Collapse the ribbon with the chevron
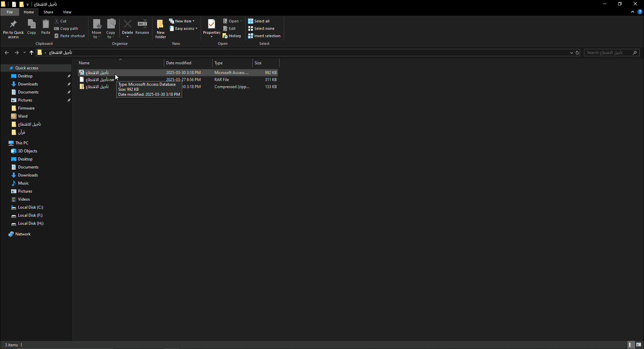 click(633, 12)
